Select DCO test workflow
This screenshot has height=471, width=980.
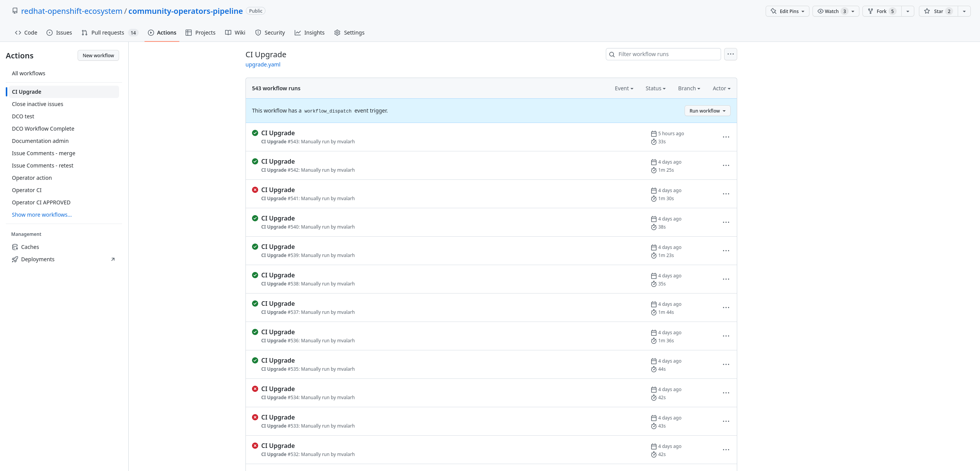tap(63, 116)
